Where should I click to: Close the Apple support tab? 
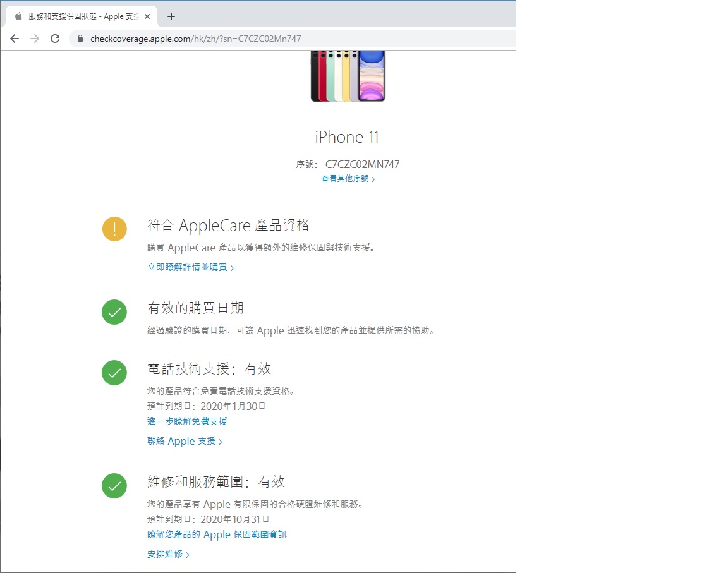point(147,16)
